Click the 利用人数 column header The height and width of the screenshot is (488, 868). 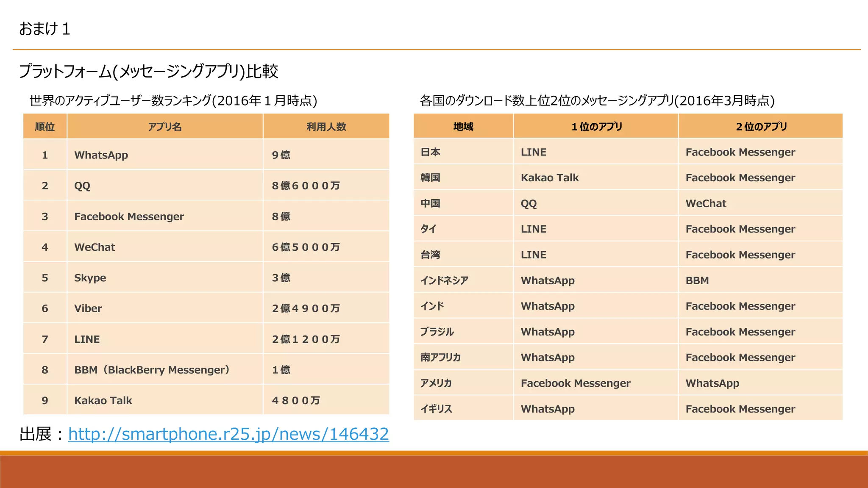tap(326, 127)
